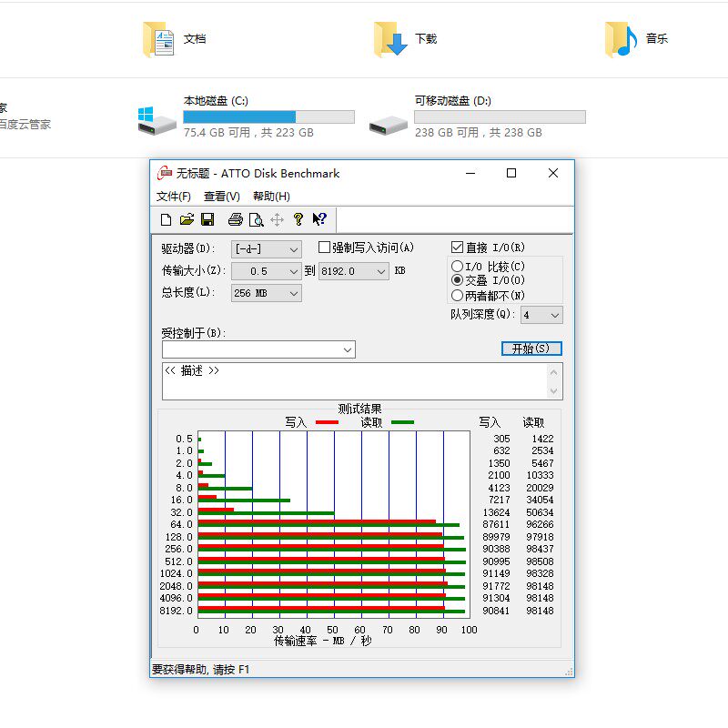Click the 开始(S) start button
The height and width of the screenshot is (728, 728).
click(531, 349)
